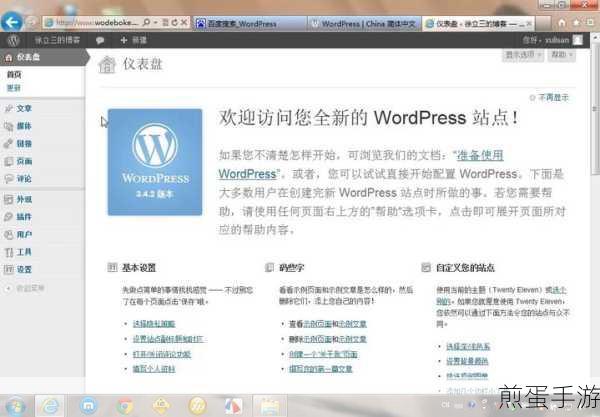Open Internet Explorer from the taskbar

50,406
